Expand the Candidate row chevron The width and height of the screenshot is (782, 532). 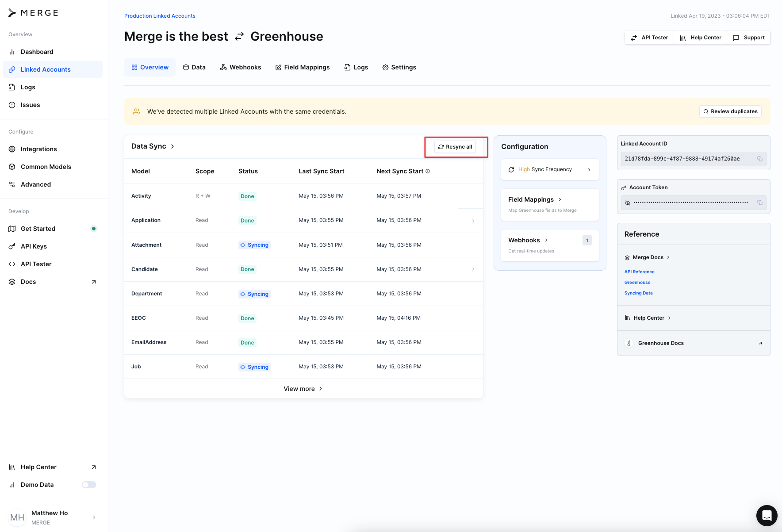473,269
